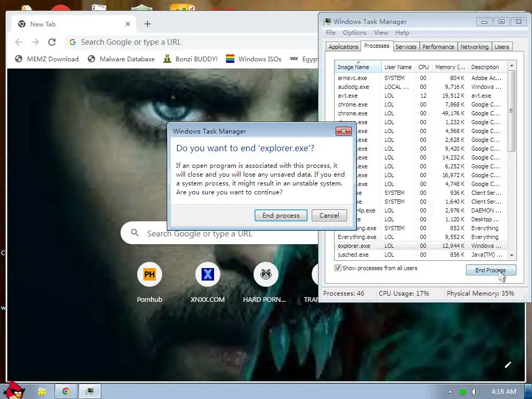This screenshot has height=399, width=532.
Task: Select the Processes tab
Action: click(x=377, y=46)
